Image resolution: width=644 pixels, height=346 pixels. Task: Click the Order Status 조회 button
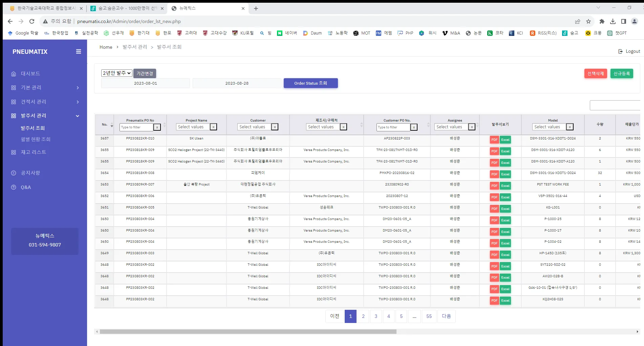(310, 83)
